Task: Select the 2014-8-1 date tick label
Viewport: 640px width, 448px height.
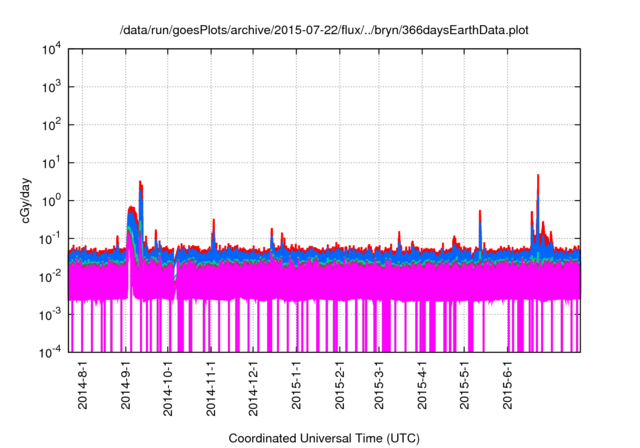Action: (83, 385)
